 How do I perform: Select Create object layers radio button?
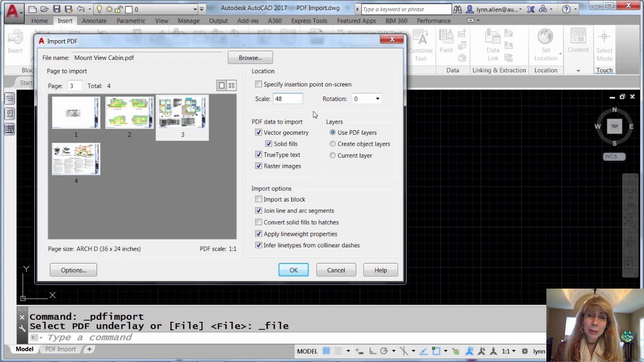pos(333,144)
